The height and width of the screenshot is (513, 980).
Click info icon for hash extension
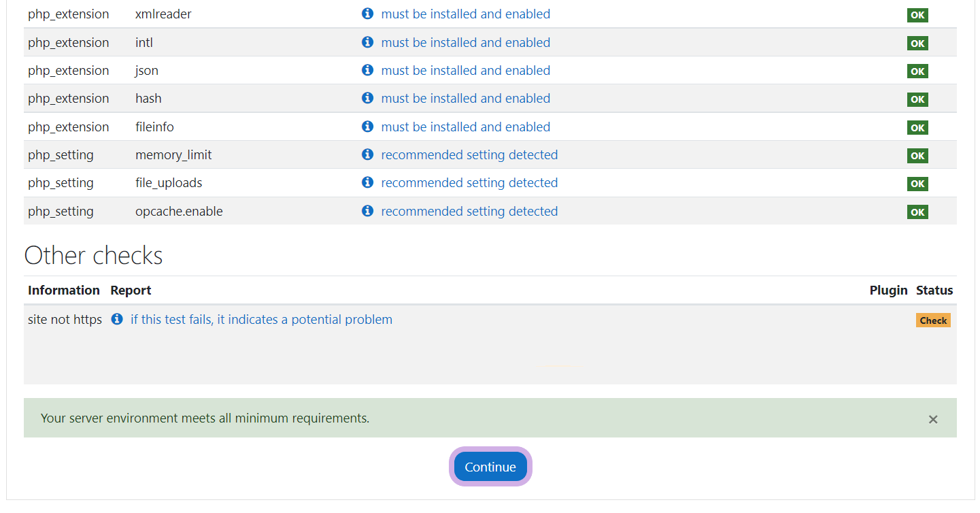367,98
